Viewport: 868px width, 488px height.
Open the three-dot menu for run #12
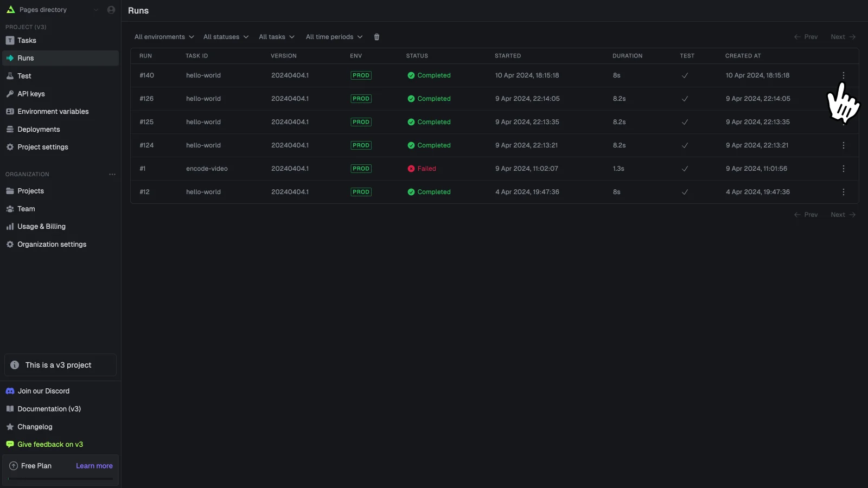pos(843,192)
